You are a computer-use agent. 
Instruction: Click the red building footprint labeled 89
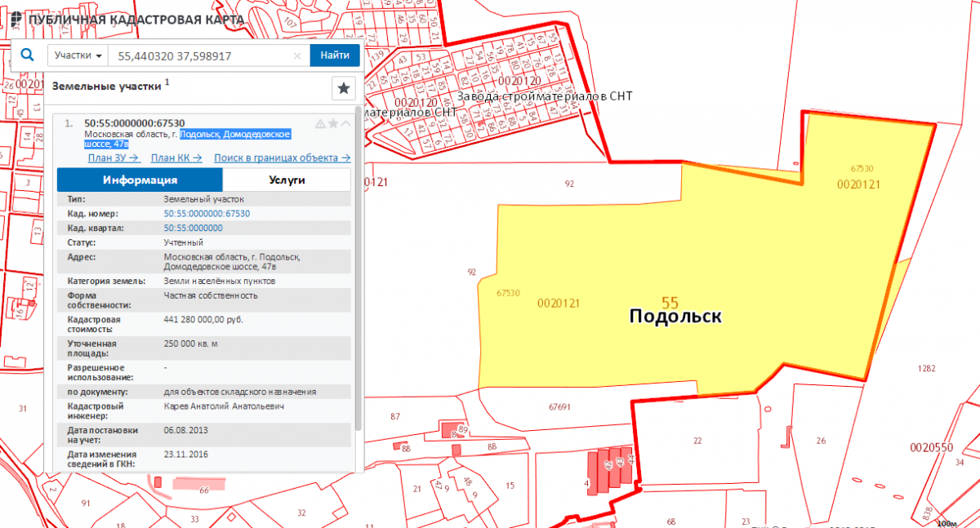click(451, 429)
